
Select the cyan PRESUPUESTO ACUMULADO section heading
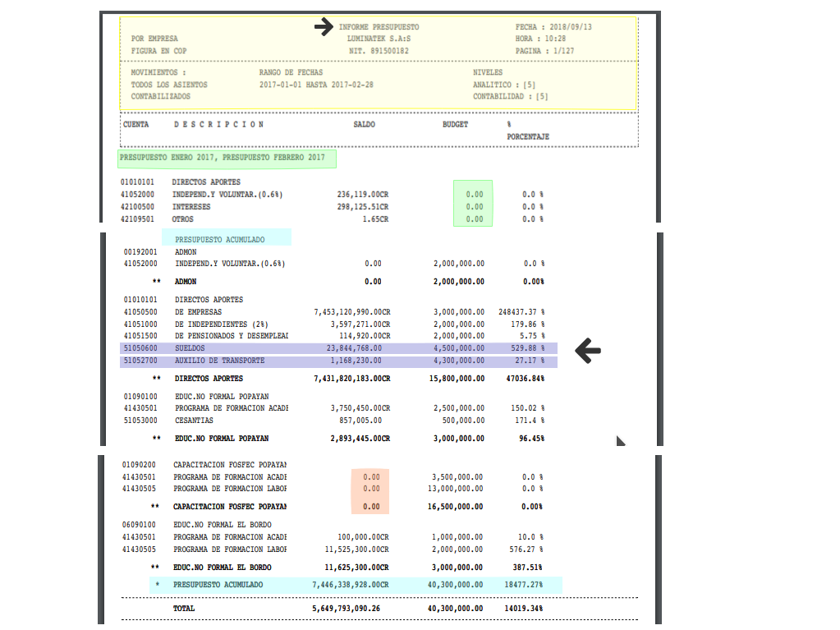(x=226, y=240)
